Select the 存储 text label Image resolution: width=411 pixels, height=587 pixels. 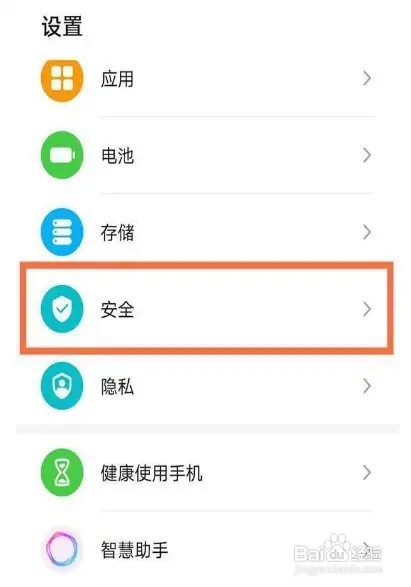(x=117, y=232)
